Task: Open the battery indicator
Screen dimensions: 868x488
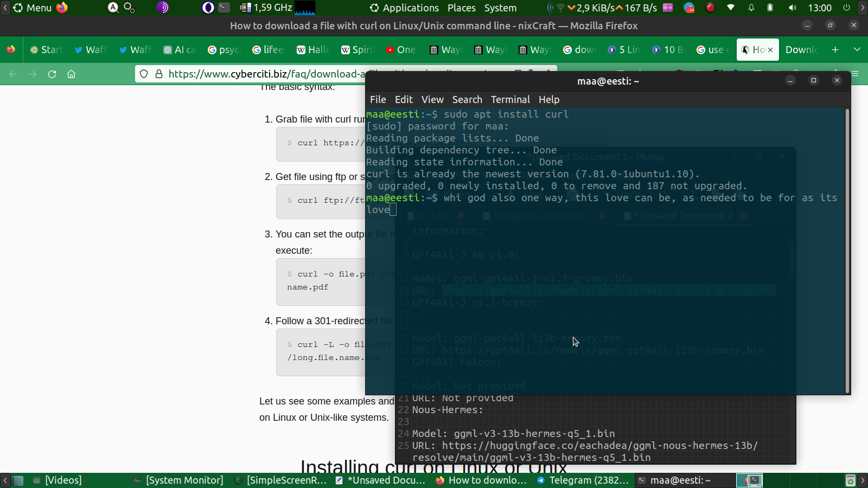Action: pyautogui.click(x=770, y=8)
